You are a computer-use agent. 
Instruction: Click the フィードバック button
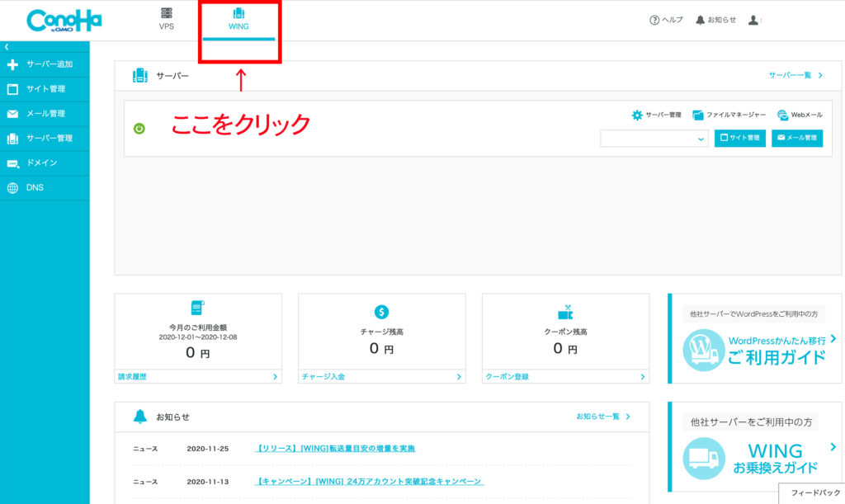(x=812, y=492)
